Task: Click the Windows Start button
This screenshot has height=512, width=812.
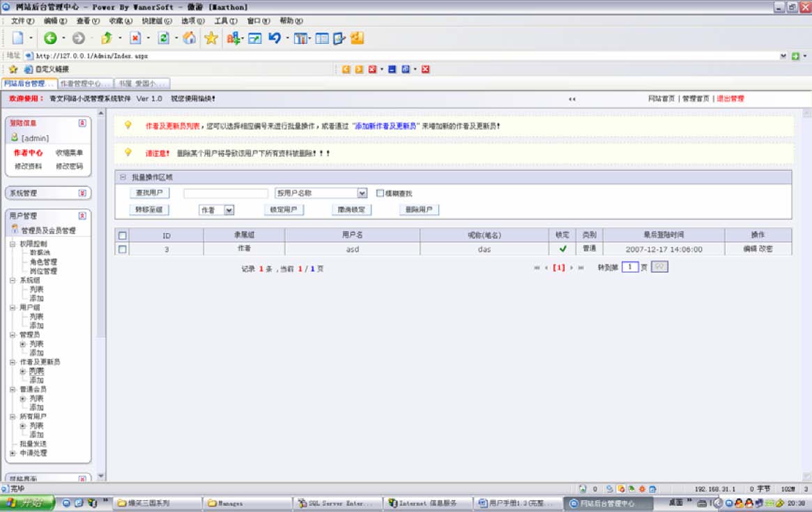Action: pos(27,503)
